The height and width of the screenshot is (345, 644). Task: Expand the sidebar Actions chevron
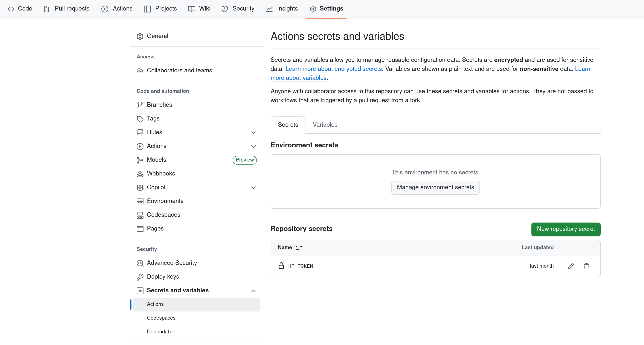253,146
